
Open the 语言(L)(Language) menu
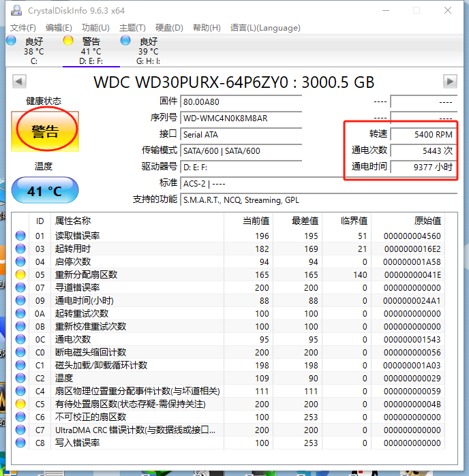point(265,28)
